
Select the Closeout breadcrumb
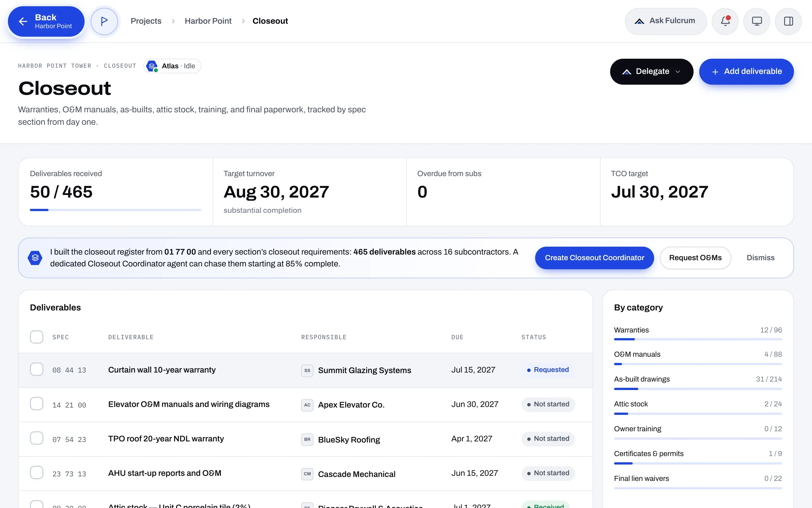pyautogui.click(x=270, y=21)
